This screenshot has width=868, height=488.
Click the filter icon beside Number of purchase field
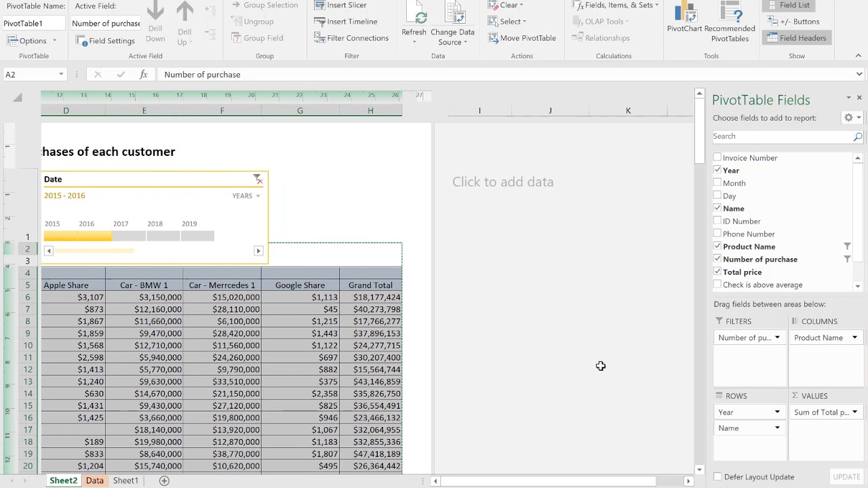847,259
